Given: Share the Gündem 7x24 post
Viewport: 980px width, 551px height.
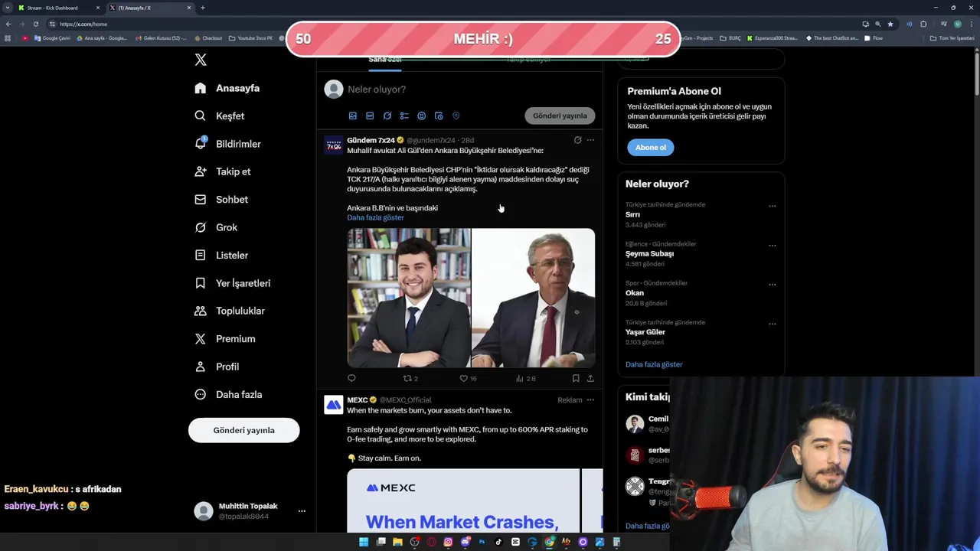Looking at the screenshot, I should pyautogui.click(x=590, y=378).
